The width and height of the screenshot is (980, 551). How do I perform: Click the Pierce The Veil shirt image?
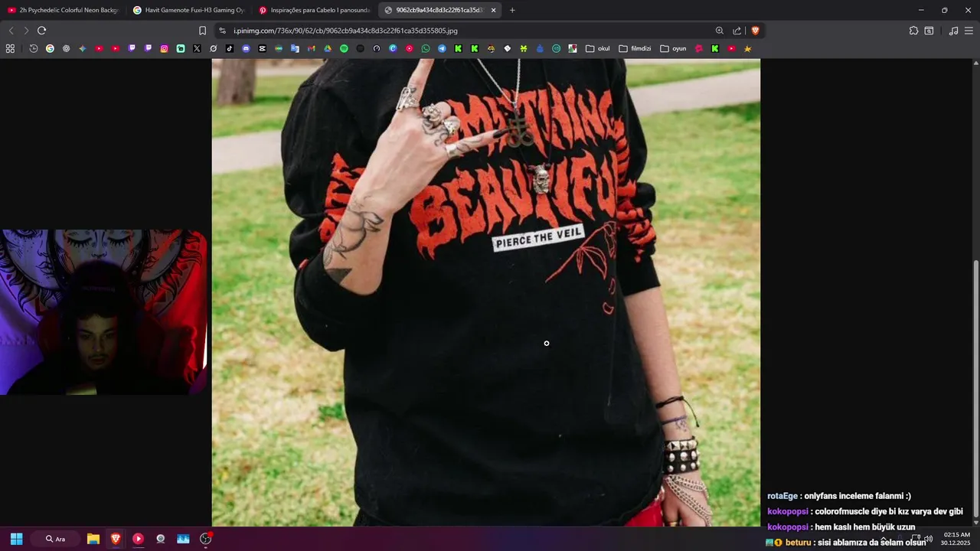pos(486,292)
